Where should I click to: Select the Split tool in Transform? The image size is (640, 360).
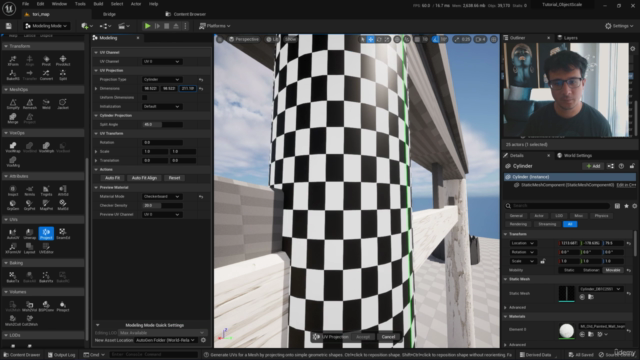(x=63, y=75)
